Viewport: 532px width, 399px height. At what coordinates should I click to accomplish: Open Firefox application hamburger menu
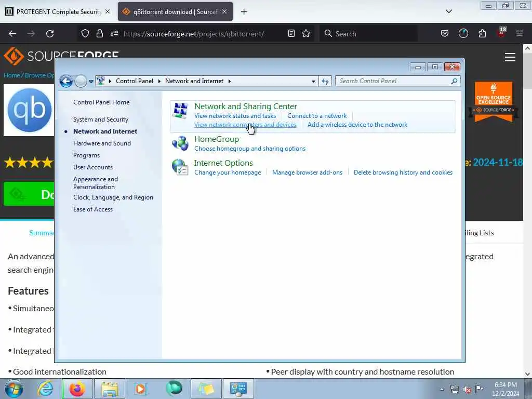(x=520, y=33)
